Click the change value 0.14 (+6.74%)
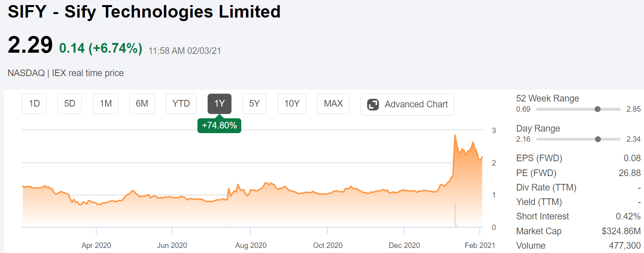This screenshot has width=644, height=253. click(x=101, y=48)
